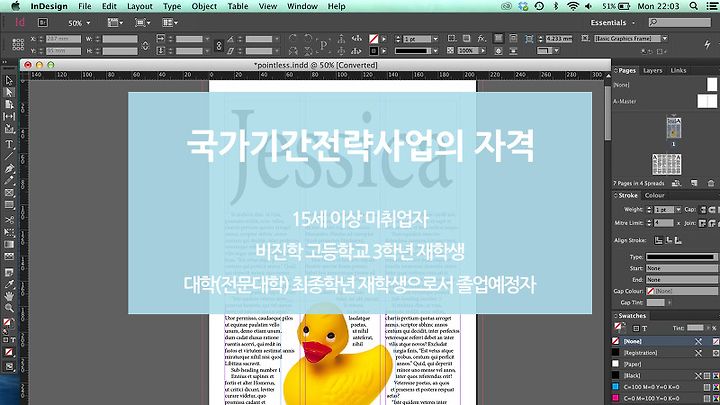The height and width of the screenshot is (405, 720).
Task: Click the reference point locator grid
Action: click(x=18, y=45)
